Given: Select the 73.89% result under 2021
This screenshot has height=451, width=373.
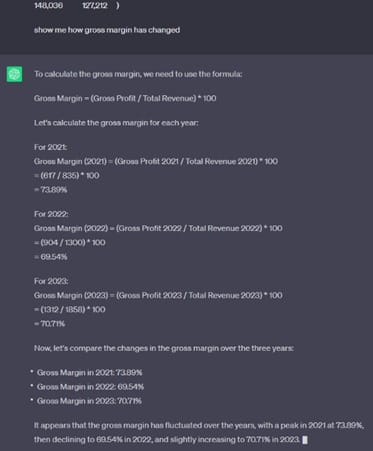Looking at the screenshot, I should tap(50, 190).
